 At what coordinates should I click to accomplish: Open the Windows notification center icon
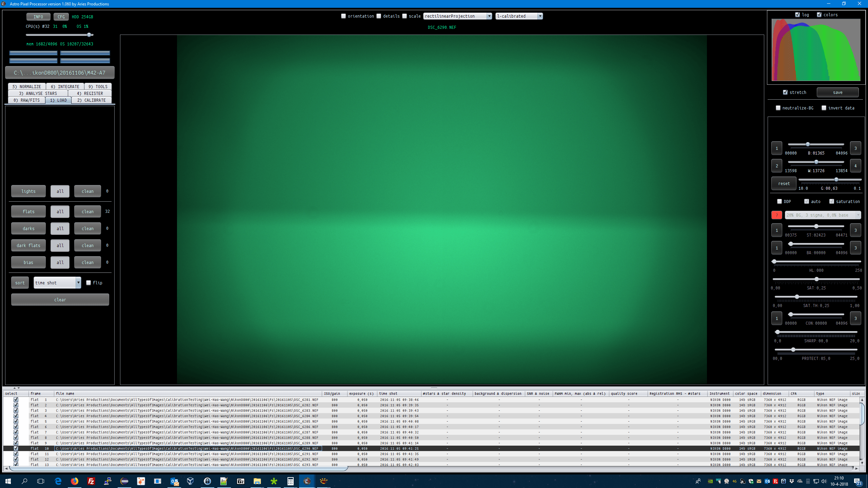(857, 481)
